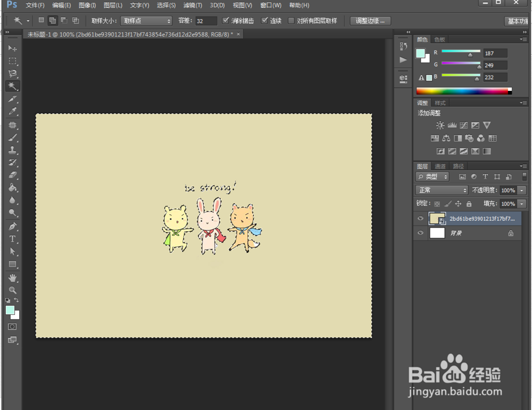Toggle lock transparent pixels icon
The image size is (532, 410).
click(x=437, y=204)
